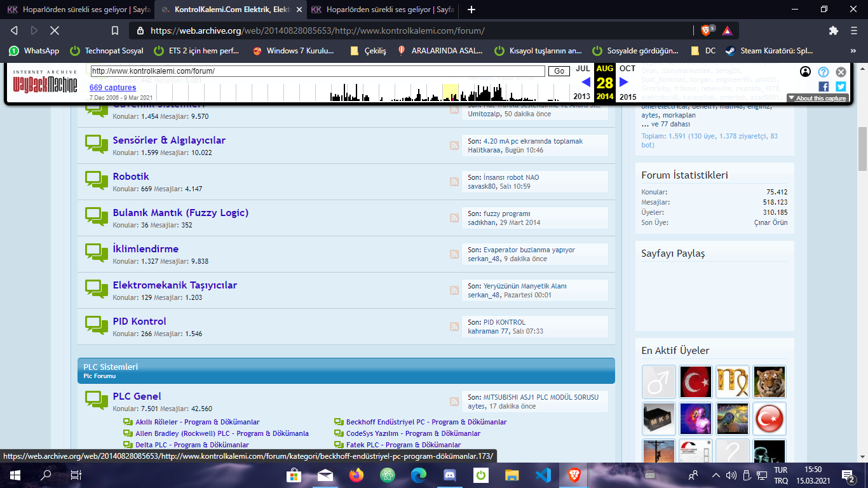Image resolution: width=868 pixels, height=488 pixels.
Task: Click the Brave Shields lion icon
Action: coord(706,30)
